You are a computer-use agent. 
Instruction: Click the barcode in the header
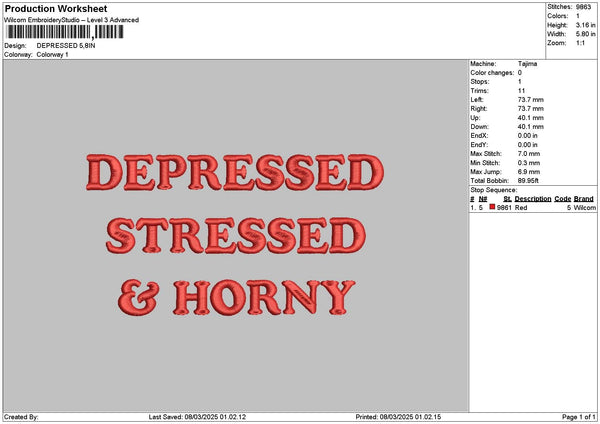point(65,32)
